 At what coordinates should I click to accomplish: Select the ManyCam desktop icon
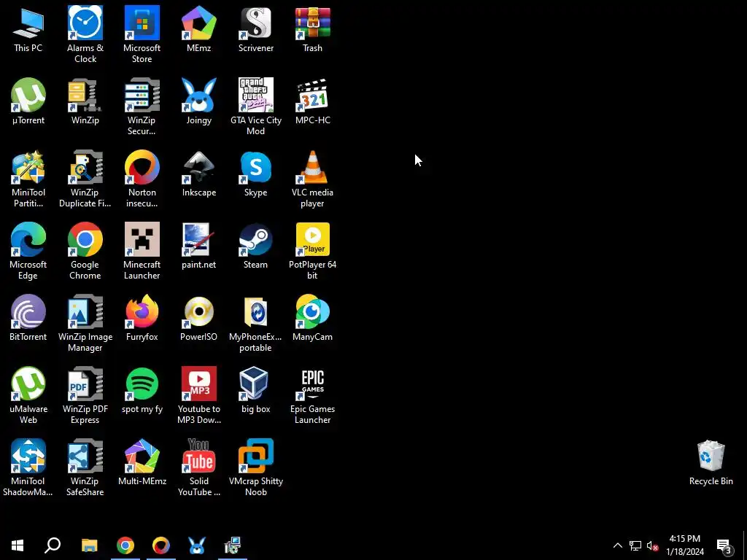[312, 318]
